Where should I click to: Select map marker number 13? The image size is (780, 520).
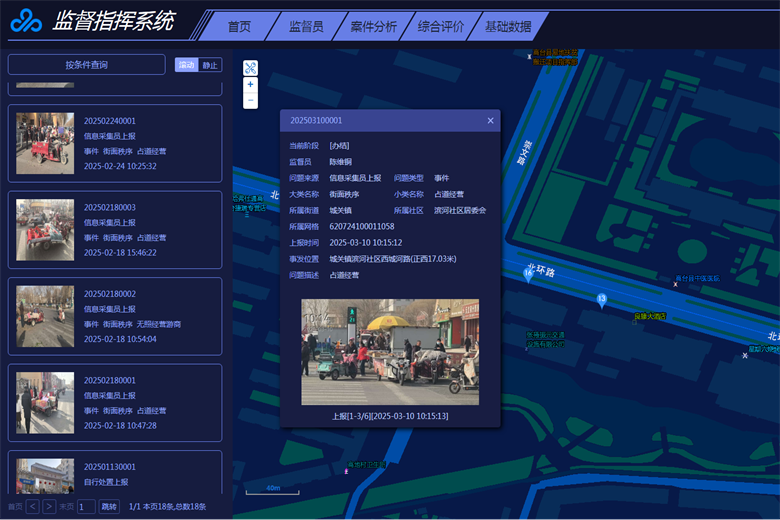click(601, 299)
